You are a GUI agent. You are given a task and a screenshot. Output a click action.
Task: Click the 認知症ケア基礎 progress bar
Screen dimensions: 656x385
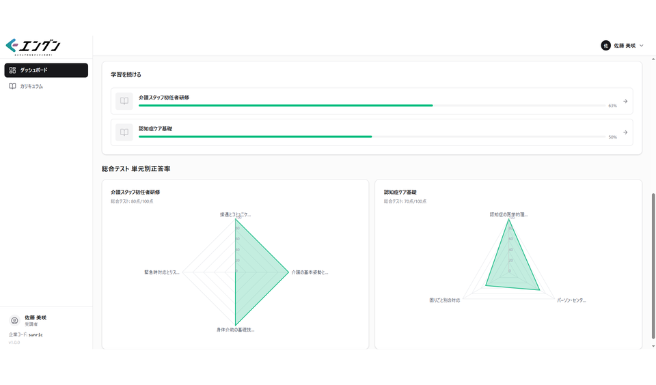coord(372,136)
